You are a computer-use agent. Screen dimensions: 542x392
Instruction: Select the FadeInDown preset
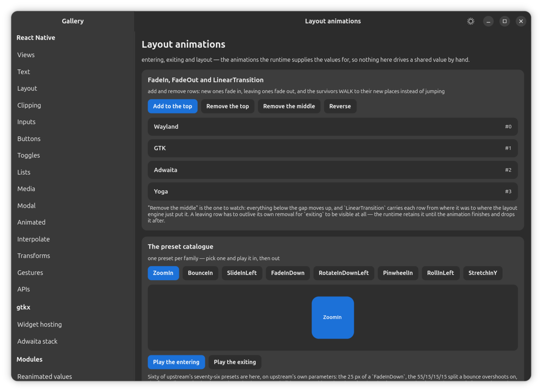[288, 273]
